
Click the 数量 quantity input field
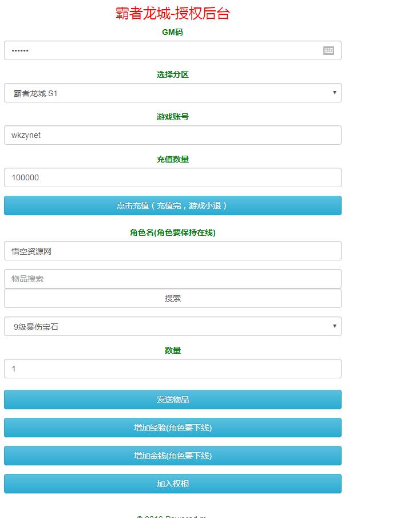(172, 369)
